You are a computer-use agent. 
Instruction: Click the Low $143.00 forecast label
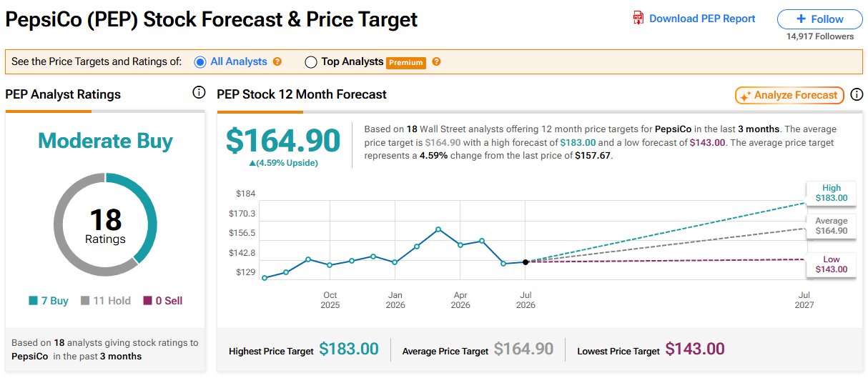click(x=831, y=264)
